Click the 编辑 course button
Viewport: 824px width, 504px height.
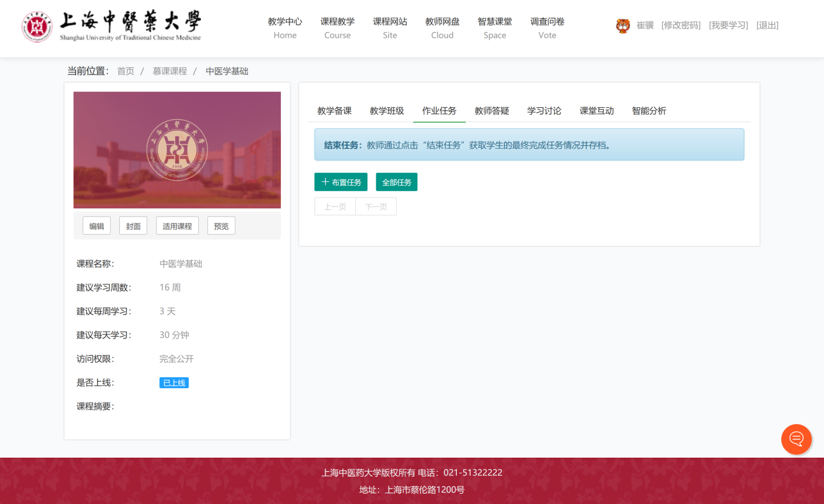pos(97,226)
